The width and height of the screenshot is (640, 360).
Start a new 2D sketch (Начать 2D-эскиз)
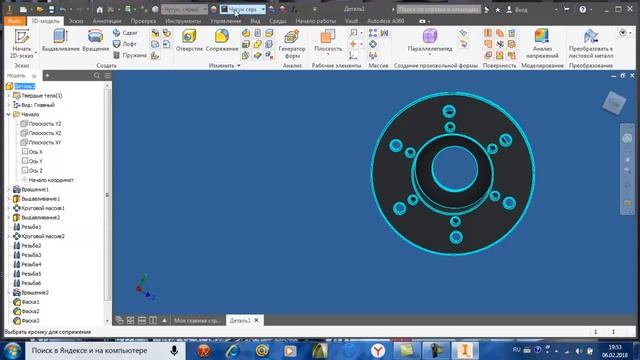(x=22, y=43)
